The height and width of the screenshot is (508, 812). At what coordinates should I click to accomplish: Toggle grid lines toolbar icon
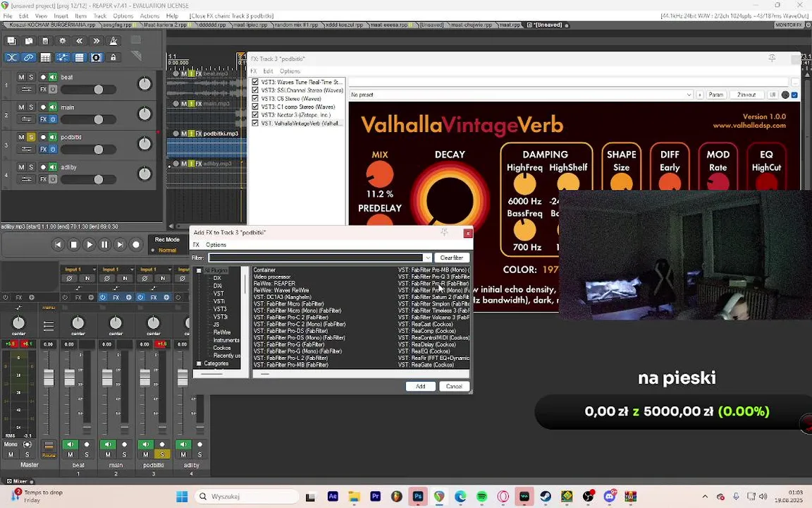tap(46, 58)
